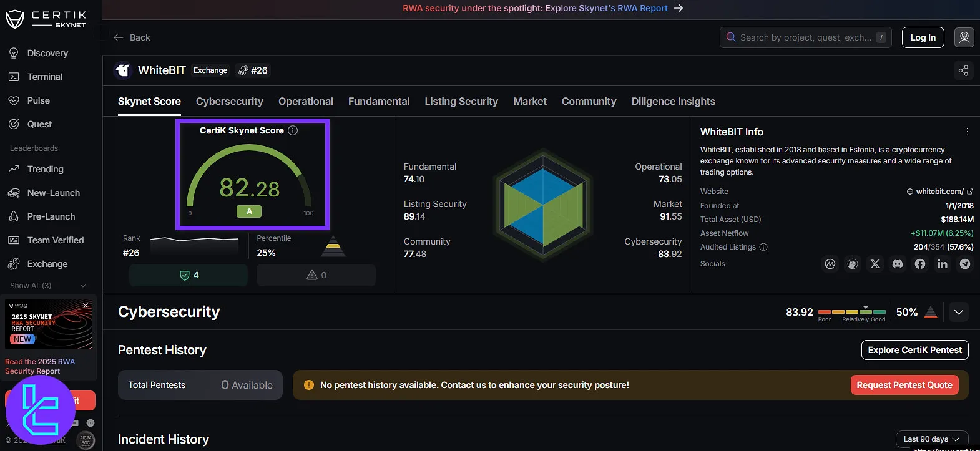Screen dimensions: 980x451
Task: Open WhiteBIT info more options menu
Action: (967, 132)
